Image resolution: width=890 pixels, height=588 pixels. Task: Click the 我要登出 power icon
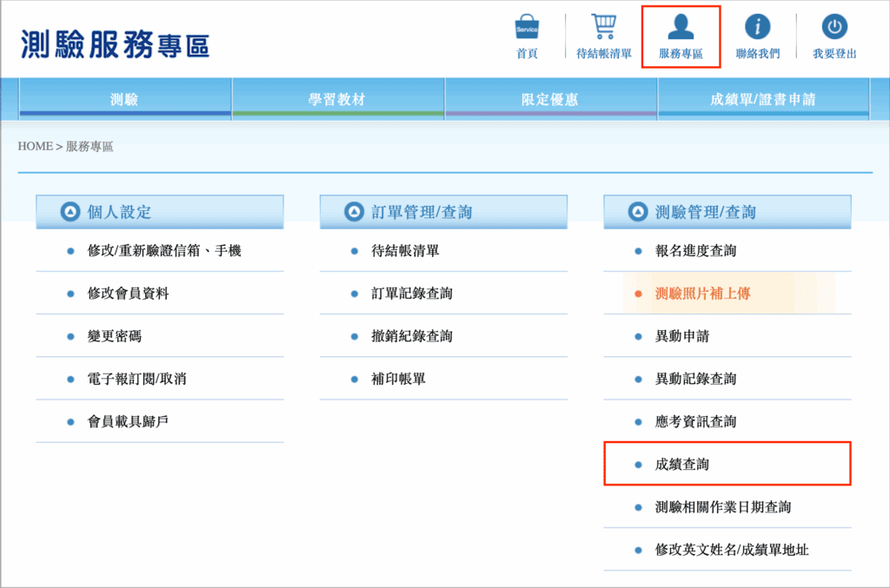[834, 27]
